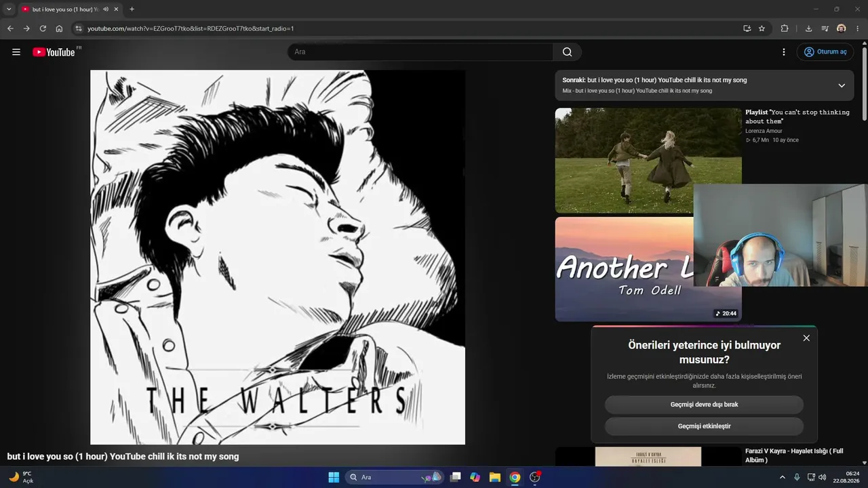Screen dimensions: 868x488
Task: Show hidden system tray icons
Action: (782, 477)
